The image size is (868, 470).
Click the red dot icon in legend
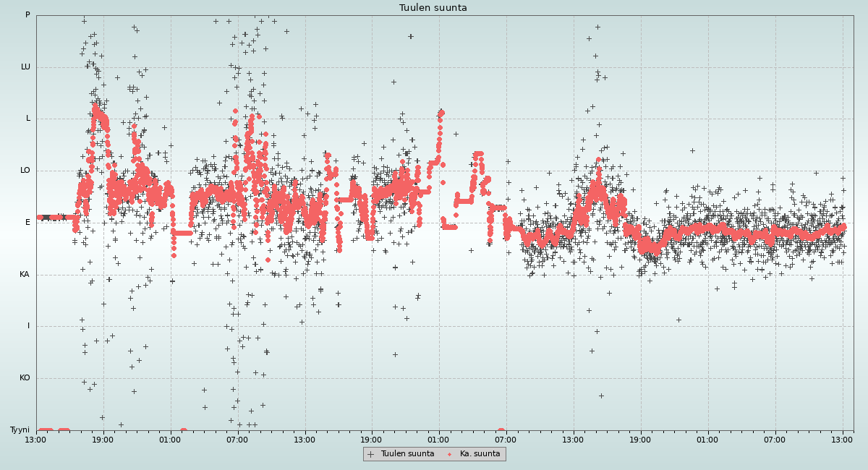(450, 454)
